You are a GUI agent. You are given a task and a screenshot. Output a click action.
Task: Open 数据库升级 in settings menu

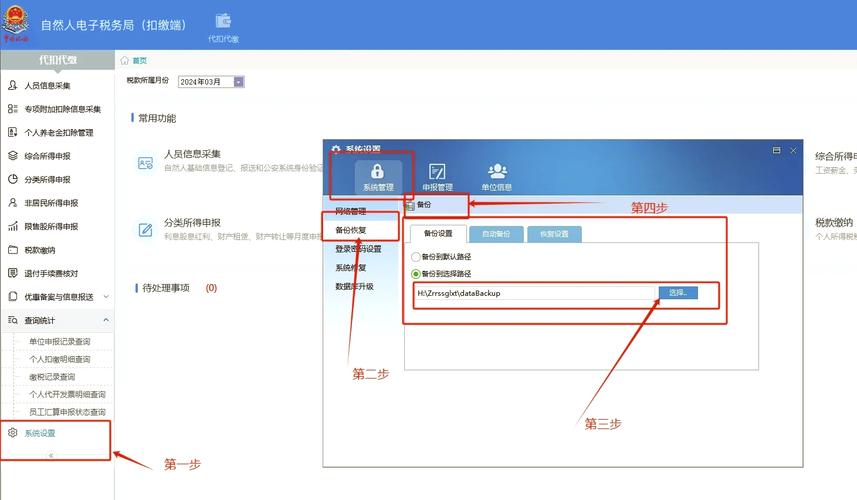354,286
